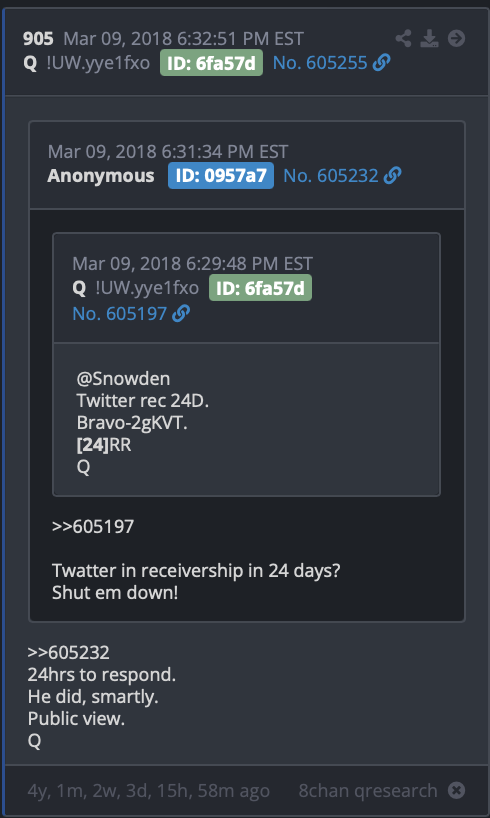
Task: Click the >>605232 reply reference
Action: click(68, 652)
